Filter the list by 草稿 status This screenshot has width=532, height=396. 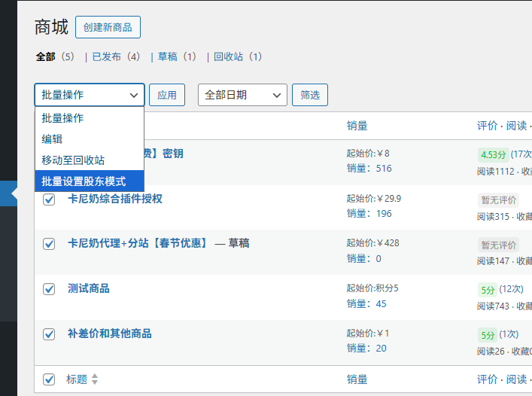167,56
